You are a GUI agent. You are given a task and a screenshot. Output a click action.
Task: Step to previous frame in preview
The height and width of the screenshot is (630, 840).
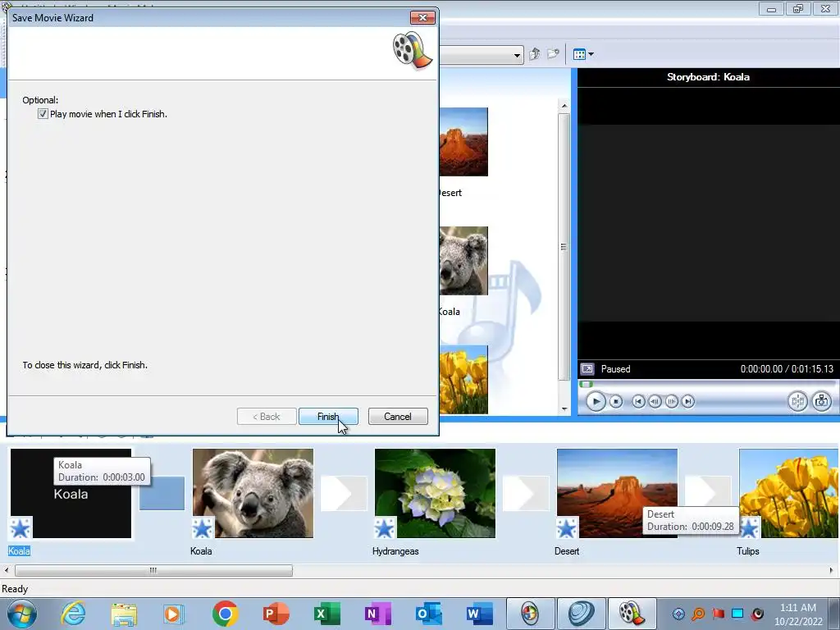pos(655,401)
